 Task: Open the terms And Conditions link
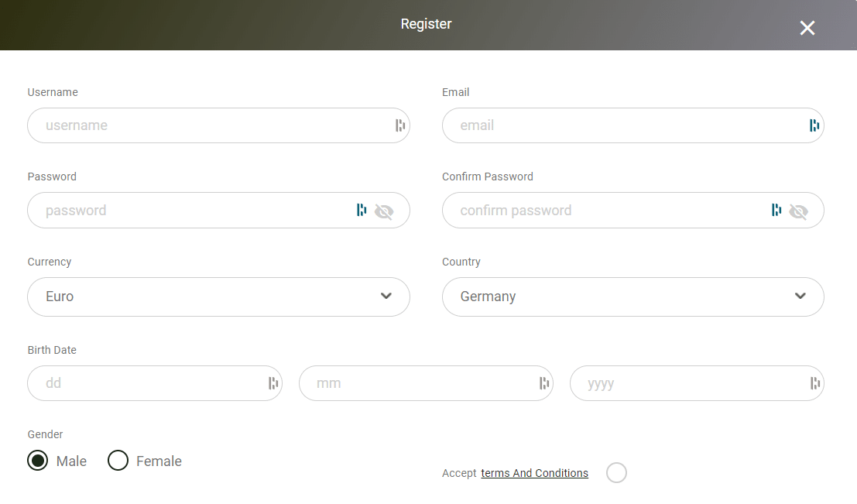534,473
